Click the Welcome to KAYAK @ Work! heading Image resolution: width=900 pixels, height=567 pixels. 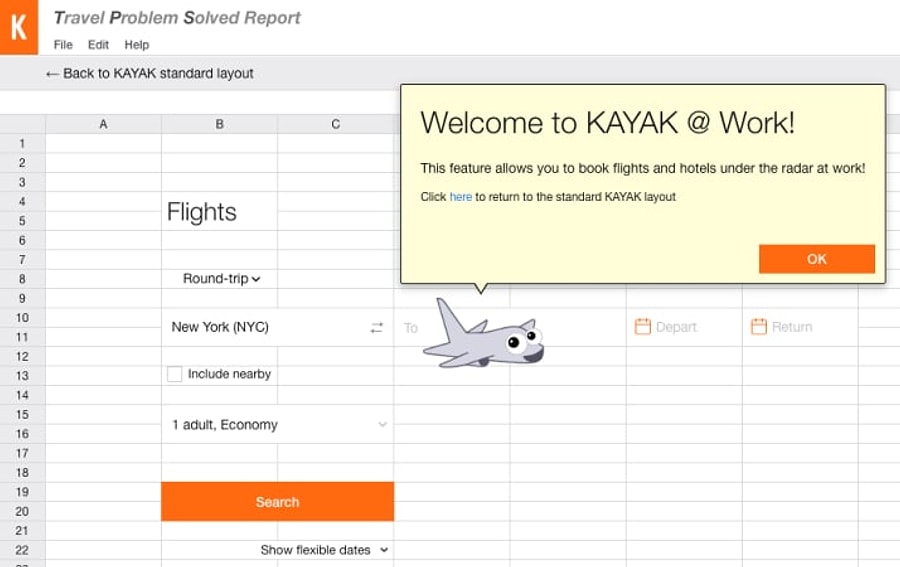coord(607,122)
